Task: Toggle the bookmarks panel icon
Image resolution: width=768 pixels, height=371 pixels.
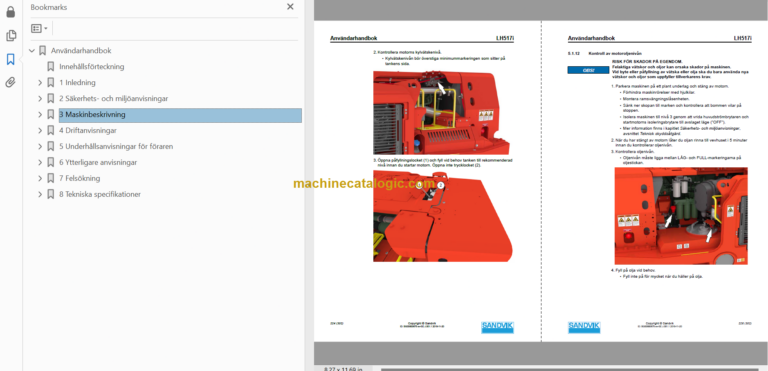Action: pos(10,59)
